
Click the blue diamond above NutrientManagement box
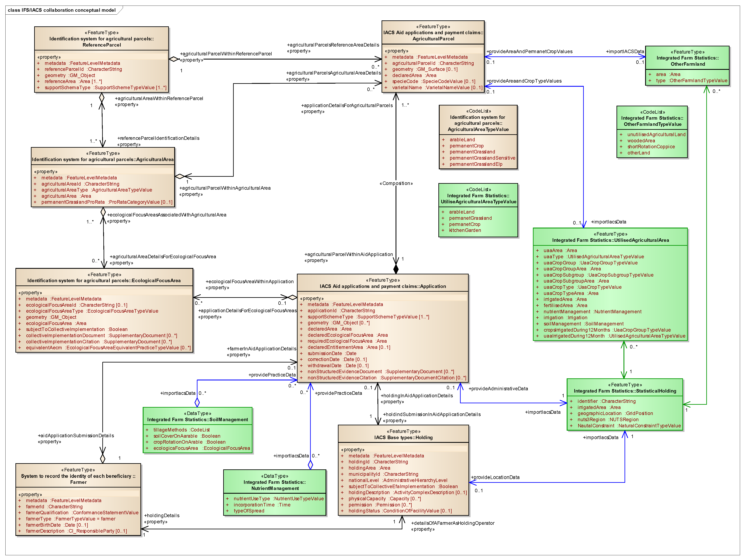311,465
